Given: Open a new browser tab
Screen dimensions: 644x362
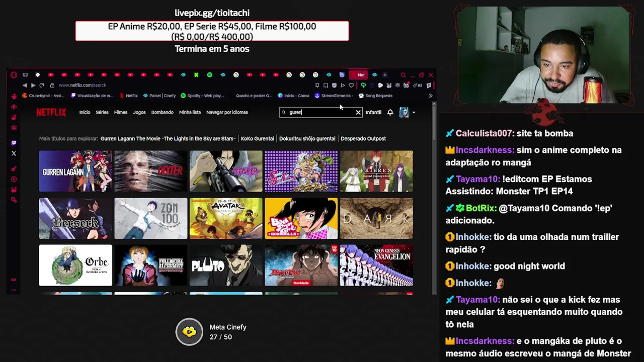Looking at the screenshot, I should tap(385, 75).
